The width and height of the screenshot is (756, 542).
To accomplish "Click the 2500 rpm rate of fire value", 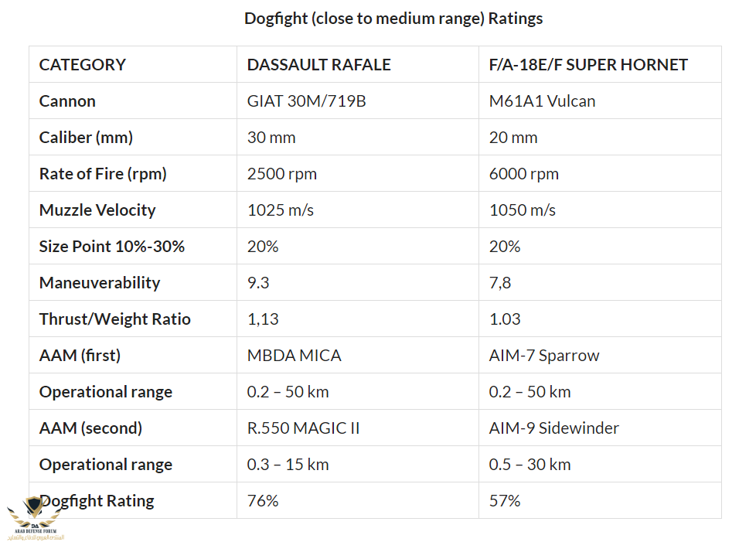I will point(282,174).
